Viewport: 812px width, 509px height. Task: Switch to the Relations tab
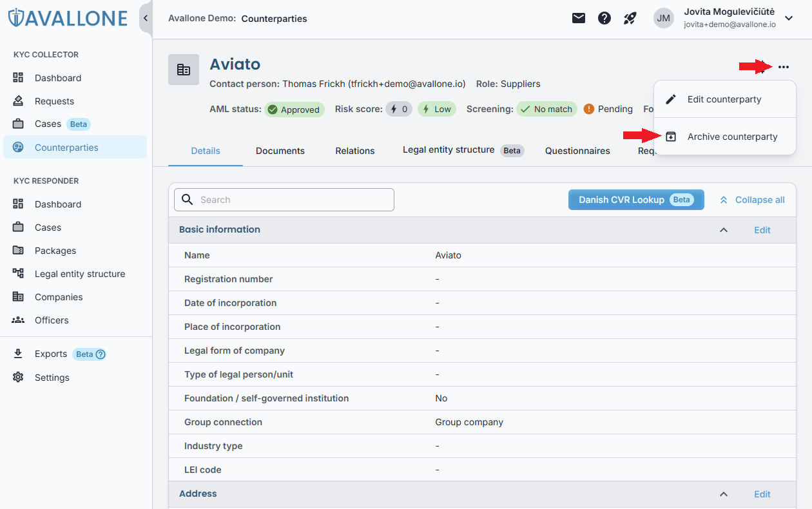tap(355, 151)
